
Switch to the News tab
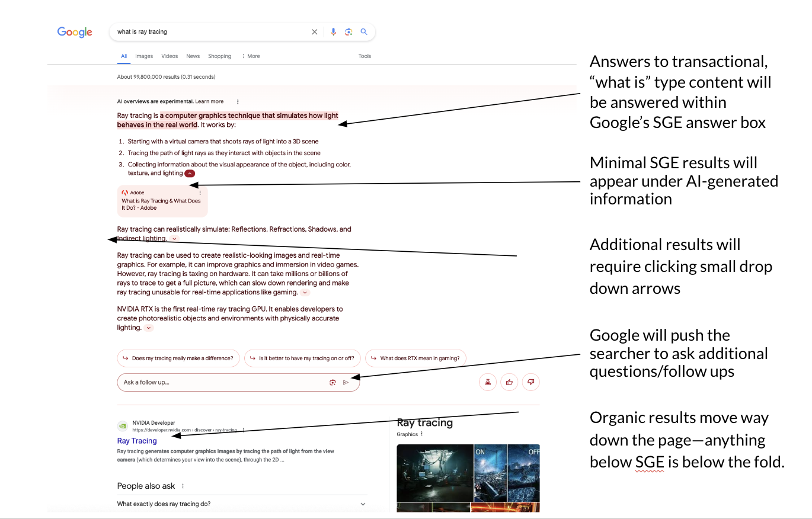(x=193, y=56)
